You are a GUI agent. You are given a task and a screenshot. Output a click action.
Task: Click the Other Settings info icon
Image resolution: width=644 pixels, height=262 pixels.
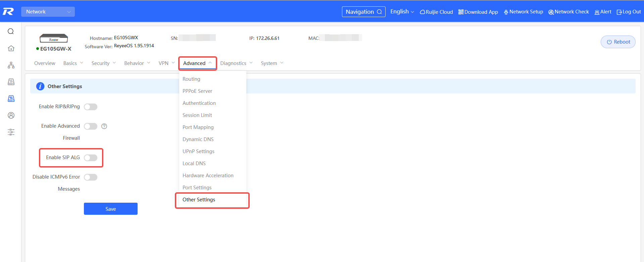click(40, 86)
